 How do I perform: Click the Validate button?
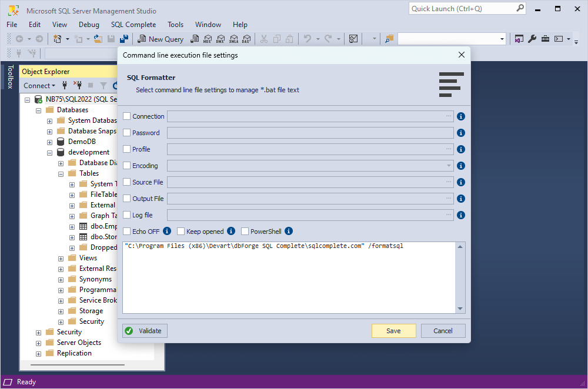point(145,331)
